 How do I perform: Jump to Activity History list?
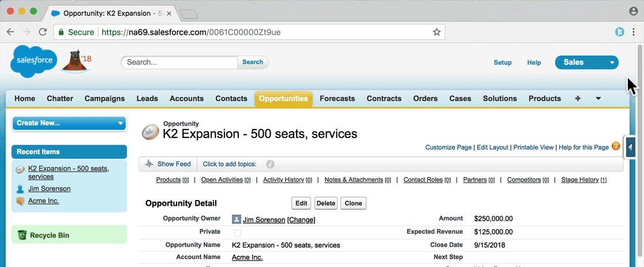pos(283,180)
